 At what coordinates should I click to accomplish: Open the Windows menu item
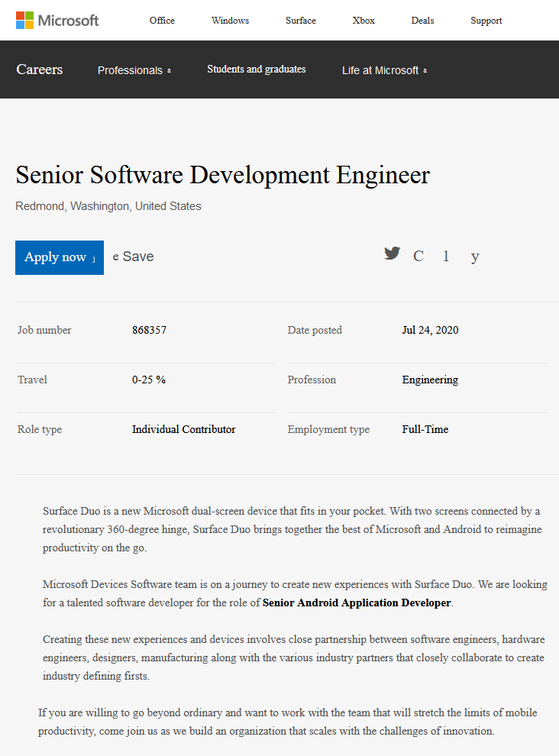tap(230, 21)
